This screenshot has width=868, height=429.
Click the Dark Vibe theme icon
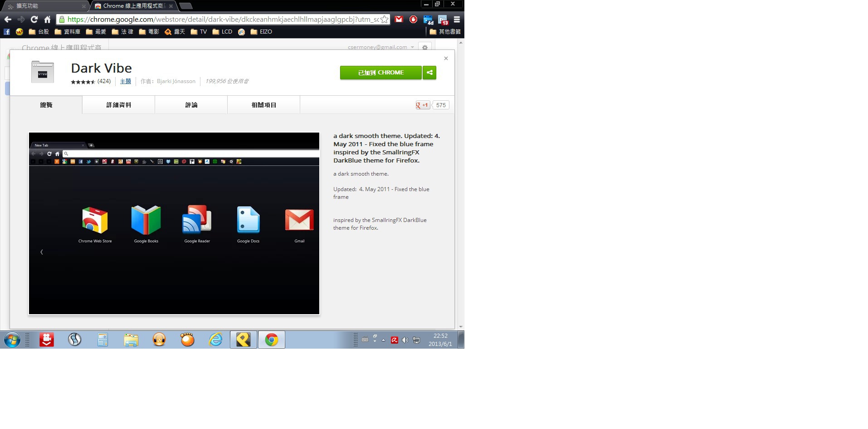click(x=43, y=72)
